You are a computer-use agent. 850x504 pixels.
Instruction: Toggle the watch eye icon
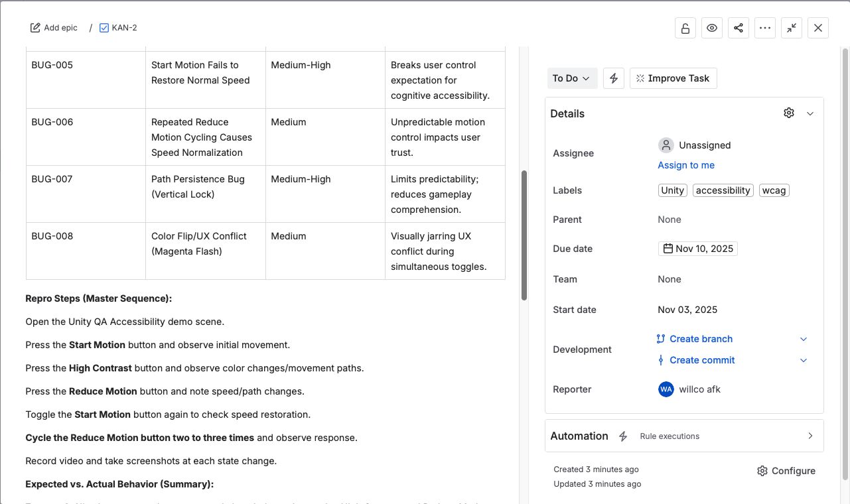coord(712,28)
